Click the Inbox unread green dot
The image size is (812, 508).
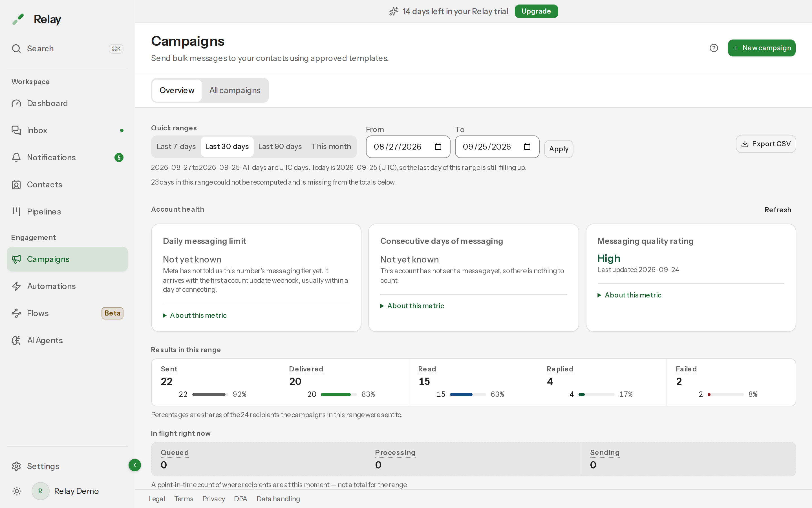tap(122, 130)
